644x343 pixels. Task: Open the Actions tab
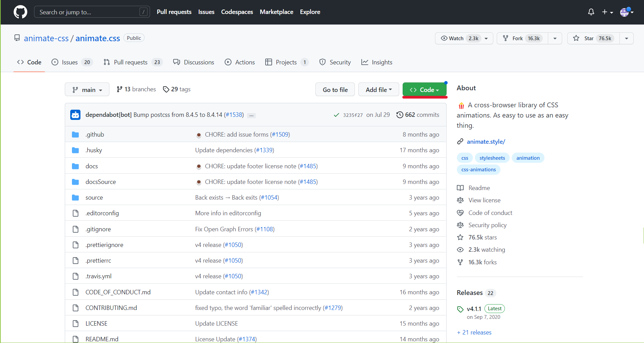coord(240,62)
